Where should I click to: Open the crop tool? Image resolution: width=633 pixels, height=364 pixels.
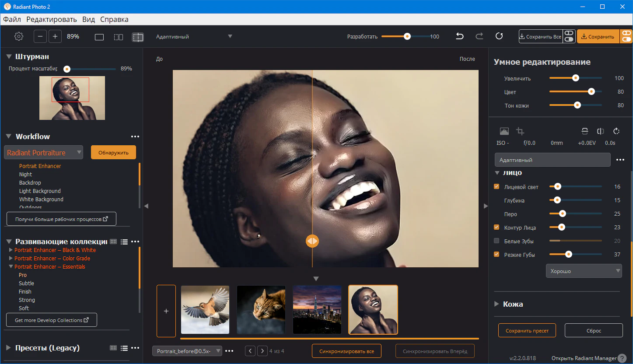tap(520, 131)
